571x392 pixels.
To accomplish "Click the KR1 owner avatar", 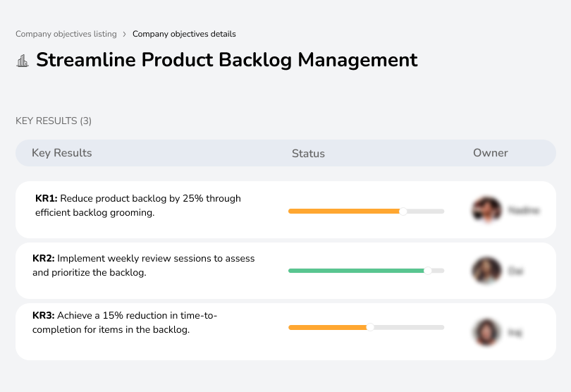I will pyautogui.click(x=487, y=210).
